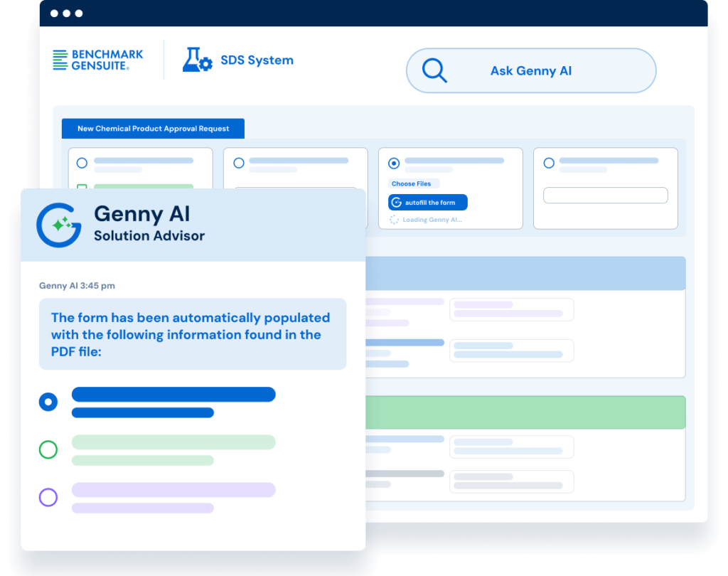This screenshot has height=576, width=728.
Task: Click the magnifying glass search icon
Action: pos(434,70)
